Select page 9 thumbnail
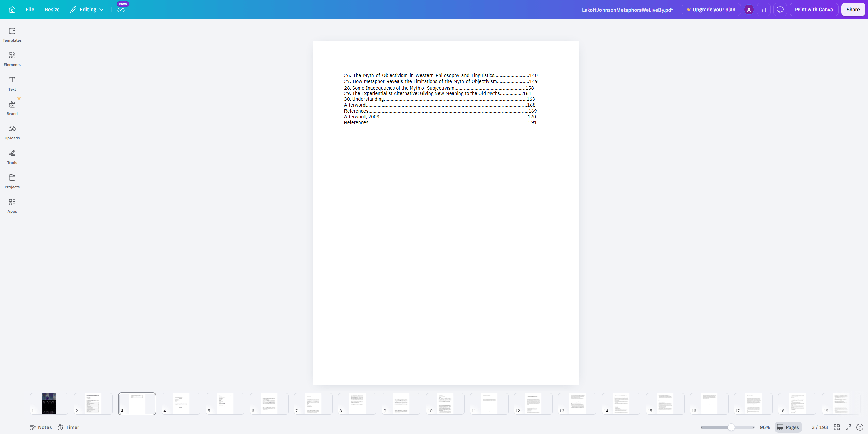 tap(401, 404)
